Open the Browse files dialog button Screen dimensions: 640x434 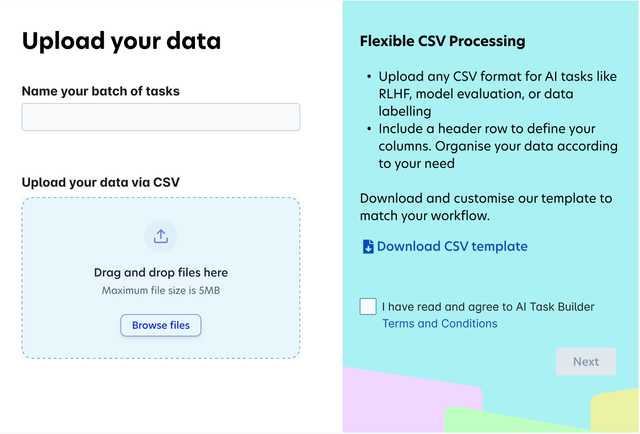click(161, 325)
